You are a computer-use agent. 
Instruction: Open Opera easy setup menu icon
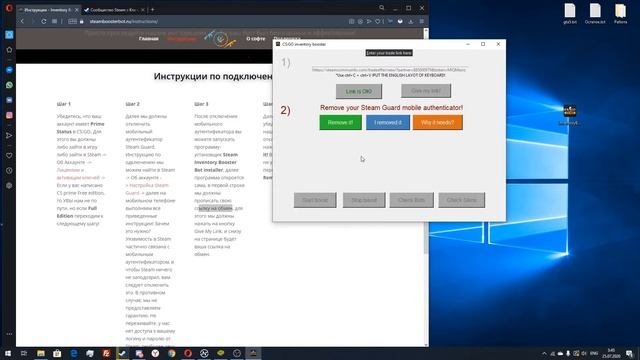click(x=422, y=21)
